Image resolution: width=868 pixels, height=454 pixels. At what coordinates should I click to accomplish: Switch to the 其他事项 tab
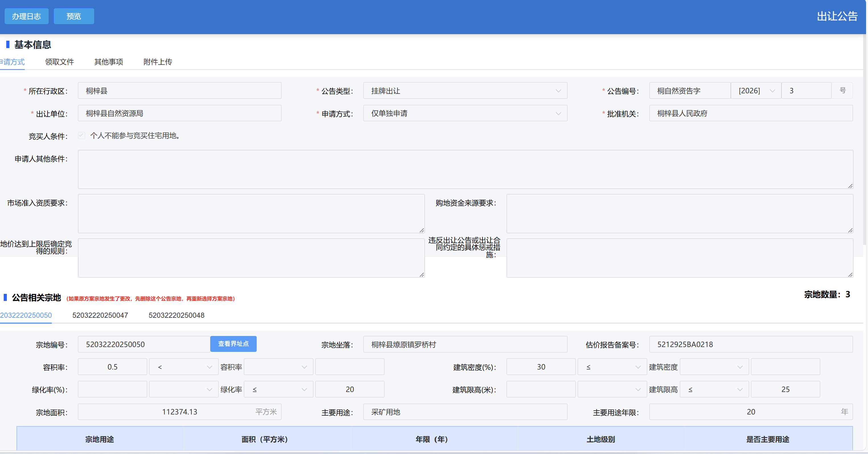point(108,62)
